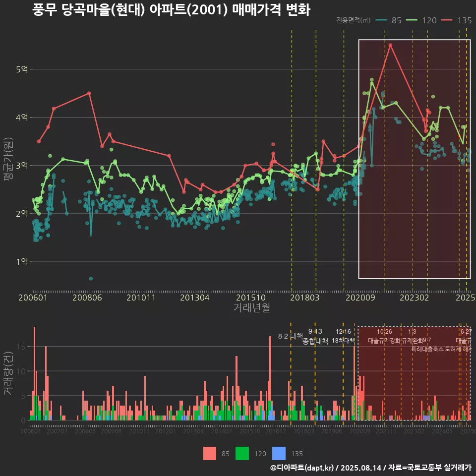Click the salmon 85 swatch in bottom legend
476x476 pixels.
210,454
